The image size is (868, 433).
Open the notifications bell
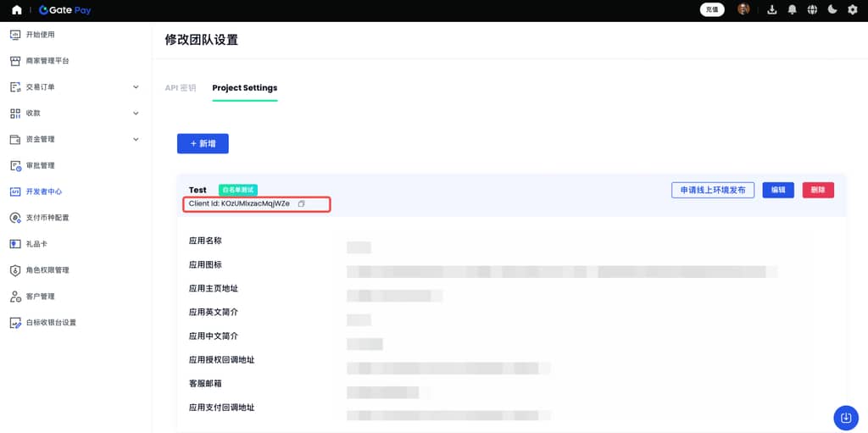[x=792, y=10]
